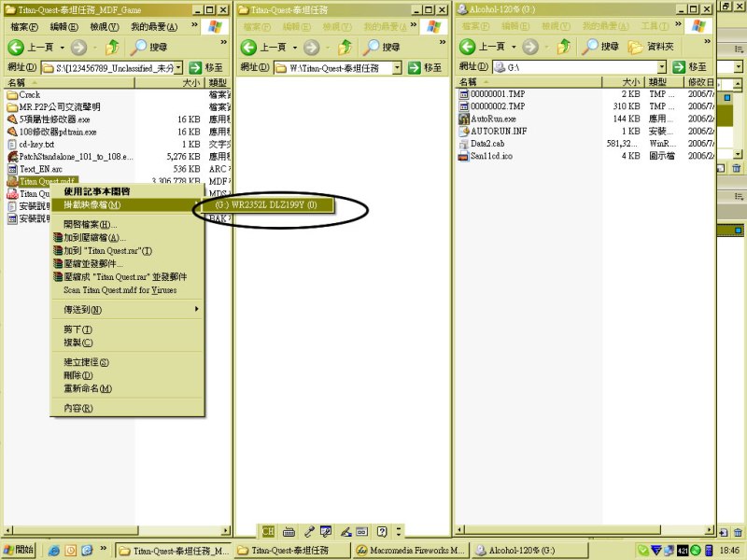This screenshot has width=747, height=560.
Task: Select the 5項屬性修改器.exe file icon
Action: [x=12, y=119]
